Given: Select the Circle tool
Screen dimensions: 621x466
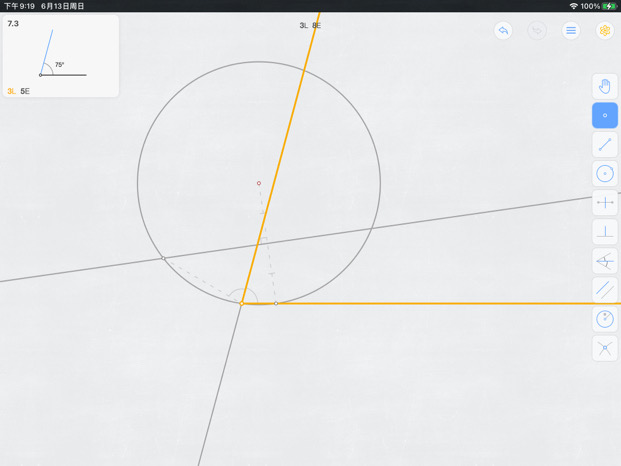Looking at the screenshot, I should 605,173.
